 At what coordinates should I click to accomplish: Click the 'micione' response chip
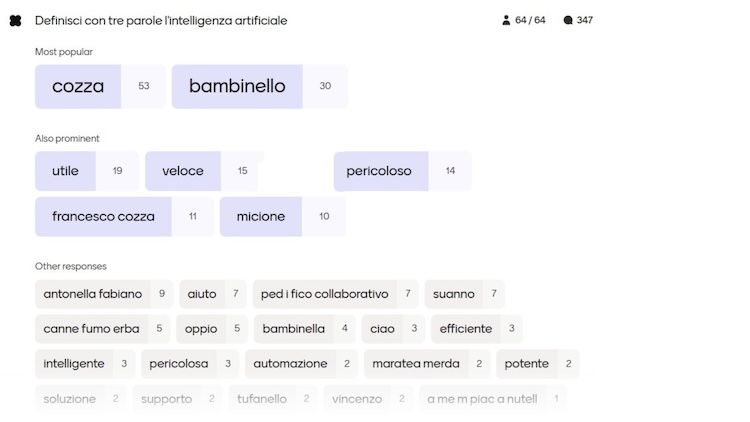[x=260, y=216]
